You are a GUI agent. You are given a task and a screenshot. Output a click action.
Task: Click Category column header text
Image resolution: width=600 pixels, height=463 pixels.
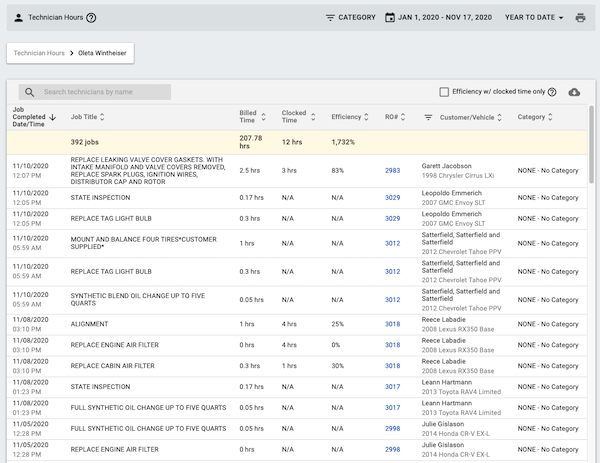(531, 117)
